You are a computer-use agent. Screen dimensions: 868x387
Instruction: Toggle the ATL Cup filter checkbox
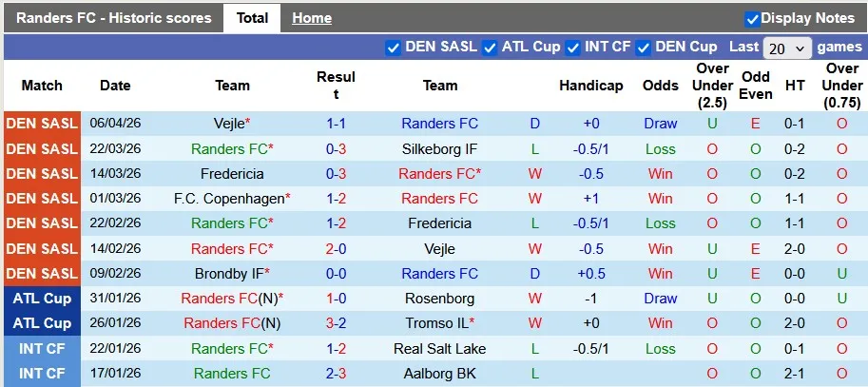click(491, 48)
